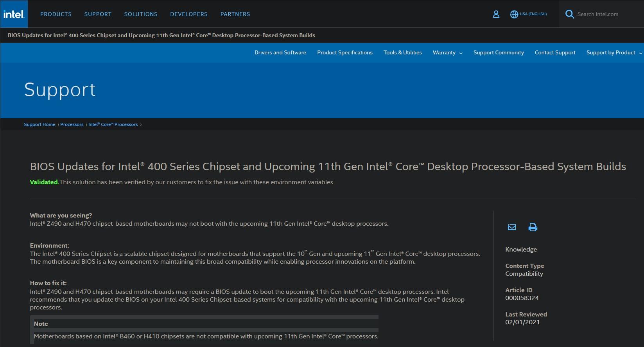The height and width of the screenshot is (347, 644).
Task: Open Product Specifications link
Action: (344, 52)
